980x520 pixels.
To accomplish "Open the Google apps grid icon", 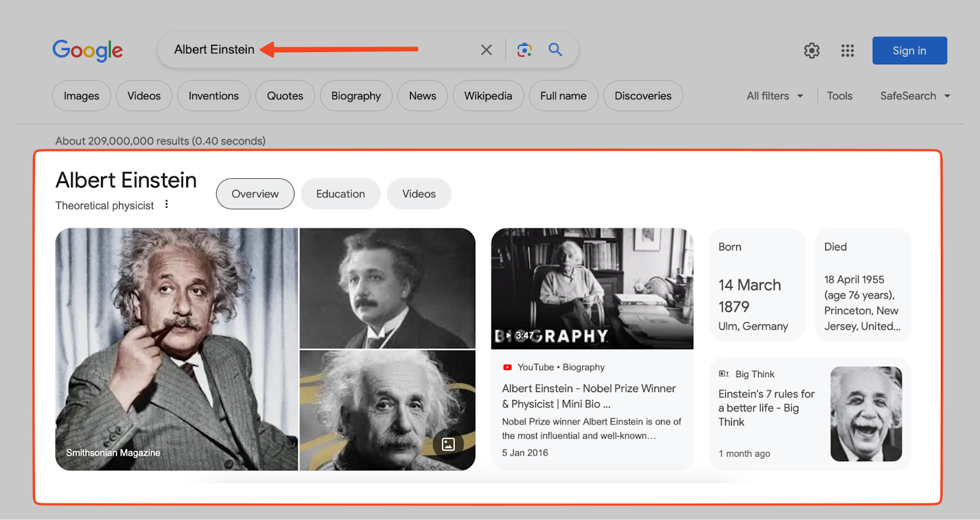I will [848, 50].
